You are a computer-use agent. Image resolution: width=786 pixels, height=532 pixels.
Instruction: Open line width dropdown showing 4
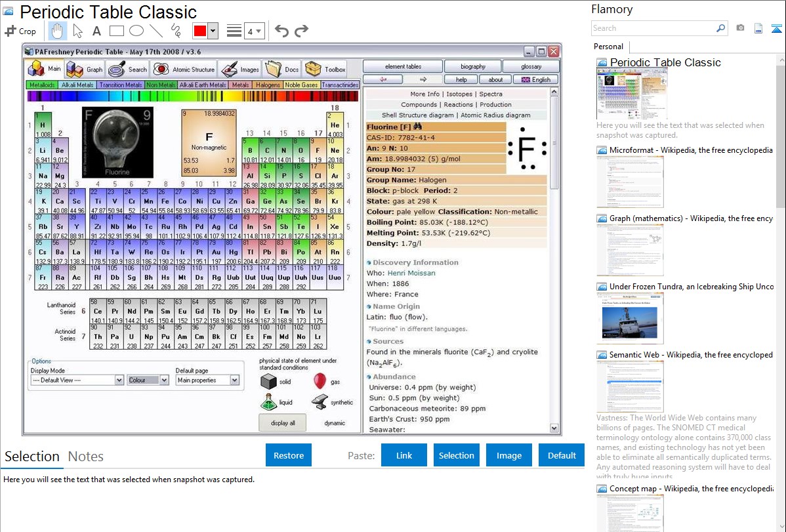click(x=254, y=31)
